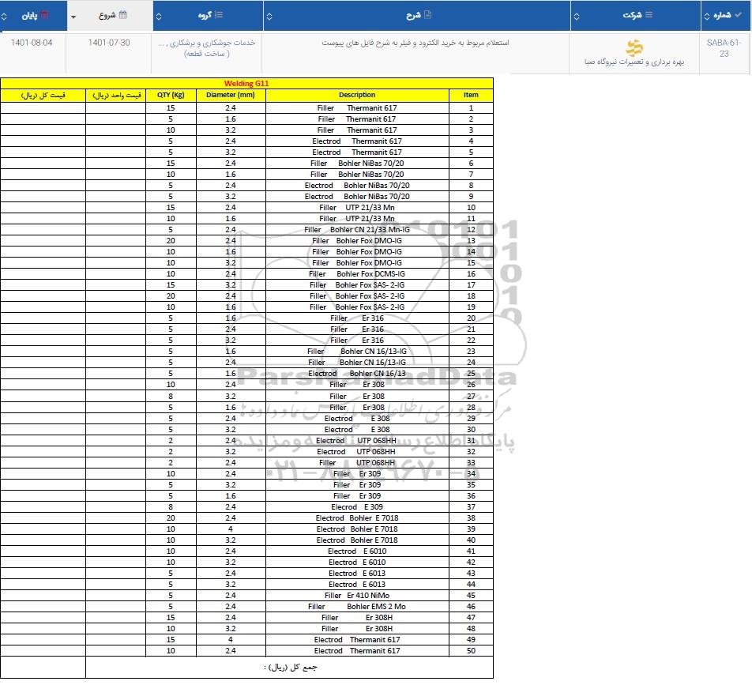This screenshot has width=752, height=700.
Task: Select the Filler Bohler EMS 2 Mo row
Action: tap(246, 607)
